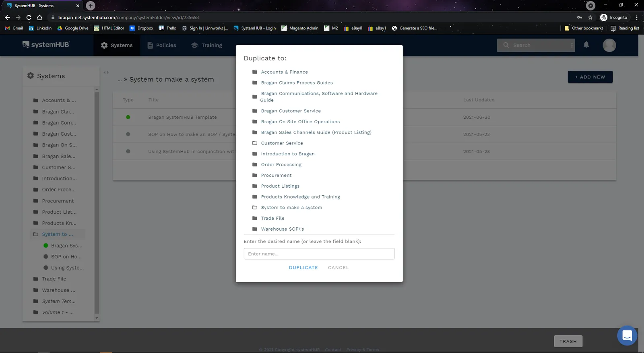This screenshot has height=353, width=644.
Task: Reload the page with refresh icon
Action: click(x=29, y=17)
